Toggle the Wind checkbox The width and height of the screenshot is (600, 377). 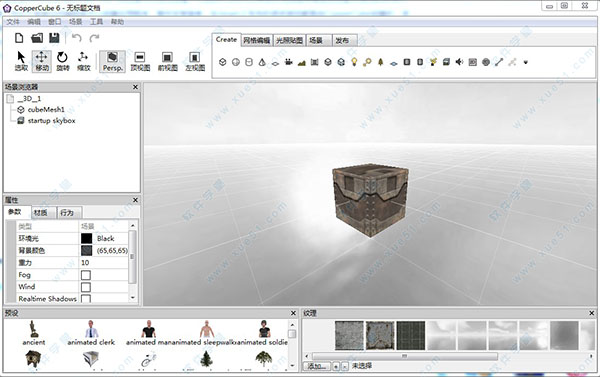point(86,287)
